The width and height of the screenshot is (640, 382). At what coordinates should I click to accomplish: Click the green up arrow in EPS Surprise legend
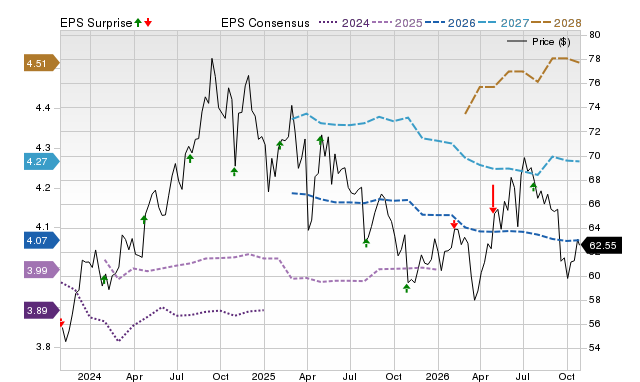tap(138, 22)
